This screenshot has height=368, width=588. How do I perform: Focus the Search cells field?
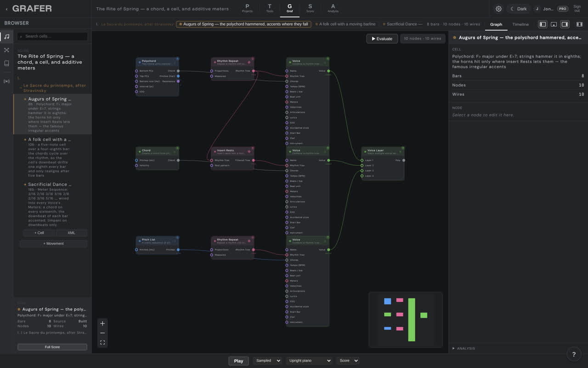click(52, 36)
